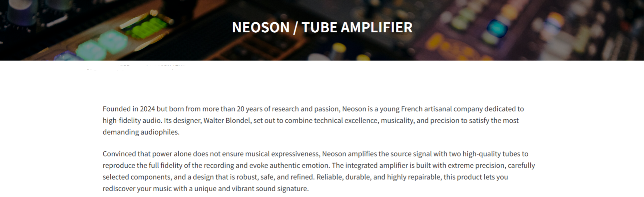
Task: Click the phrase "high-fidelity audio"
Action: [x=132, y=121]
